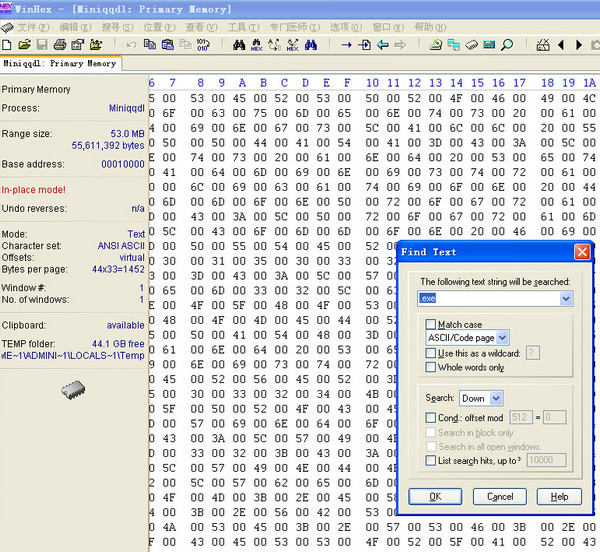Click the magnifier icon in toolbar
Image resolution: width=600 pixels, height=552 pixels.
tap(507, 45)
